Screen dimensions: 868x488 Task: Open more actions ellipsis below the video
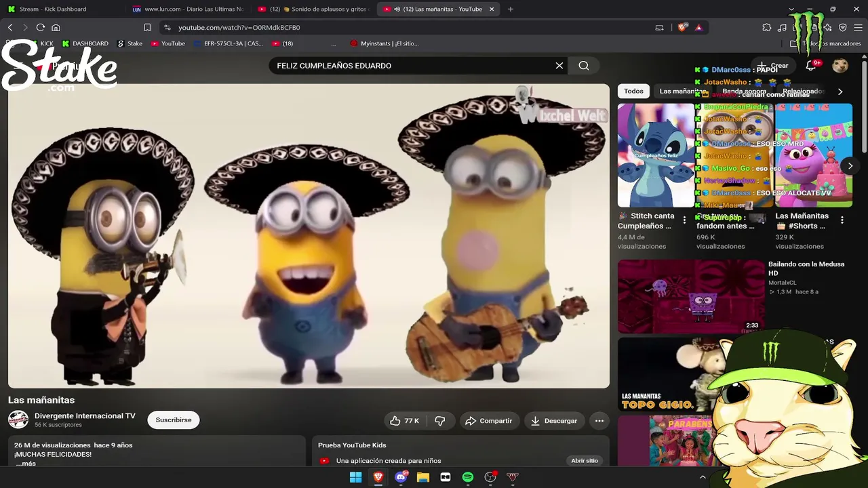click(599, 421)
